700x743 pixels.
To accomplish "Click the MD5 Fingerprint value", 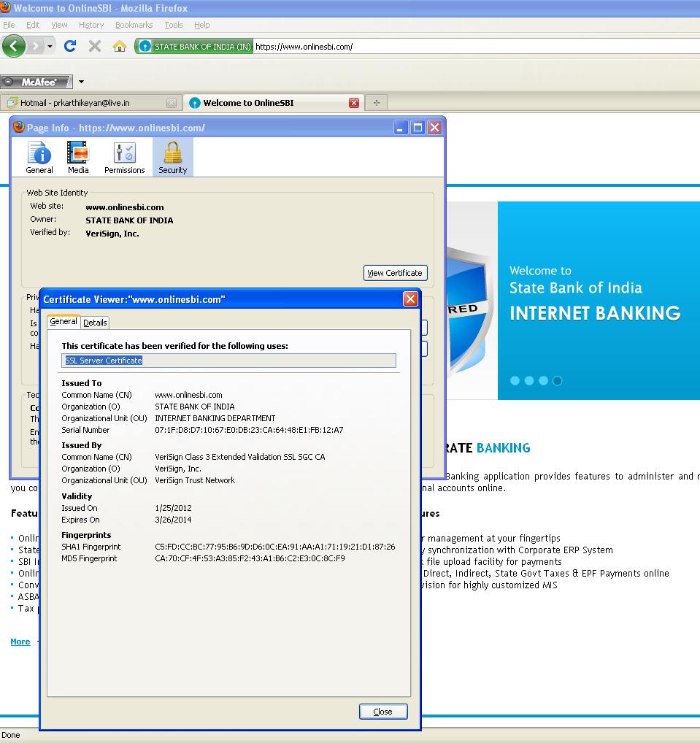I will click(x=250, y=558).
